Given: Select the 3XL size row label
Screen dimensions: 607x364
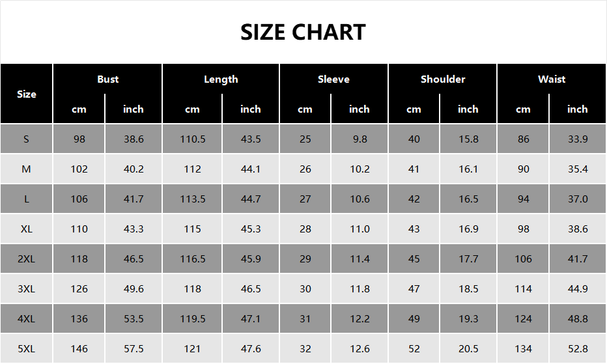Looking at the screenshot, I should 27,288.
